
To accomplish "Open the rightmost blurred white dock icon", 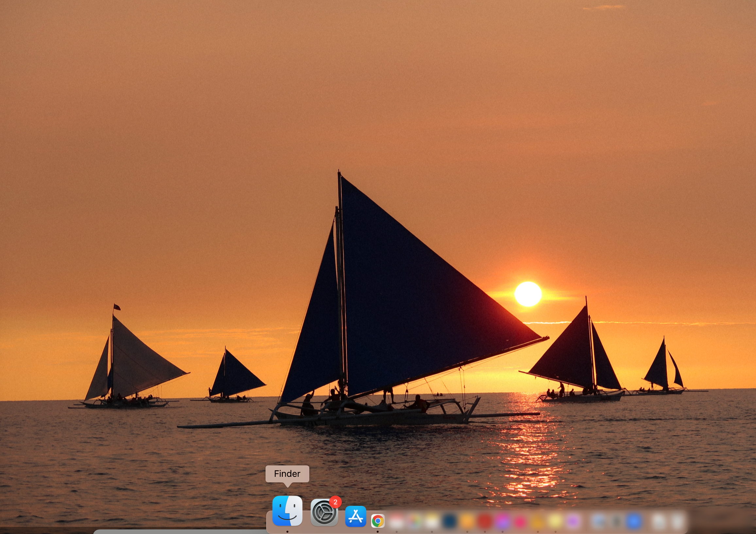I will pyautogui.click(x=677, y=521).
